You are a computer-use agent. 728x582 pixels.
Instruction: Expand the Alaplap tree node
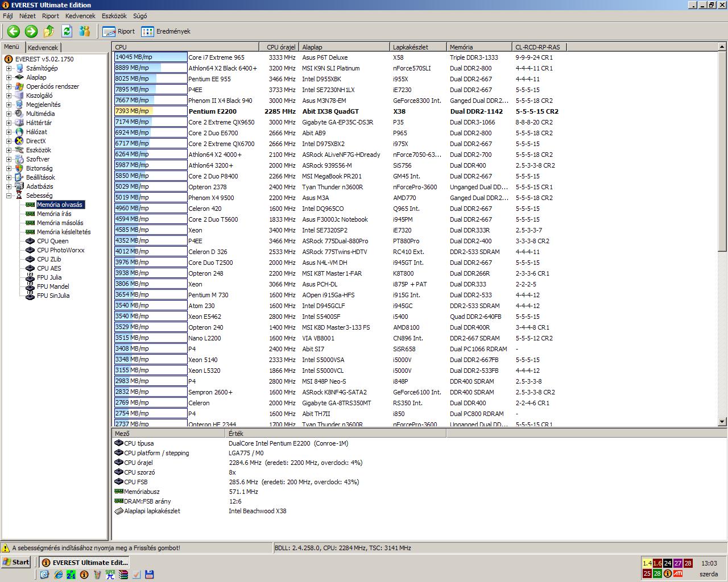9,77
